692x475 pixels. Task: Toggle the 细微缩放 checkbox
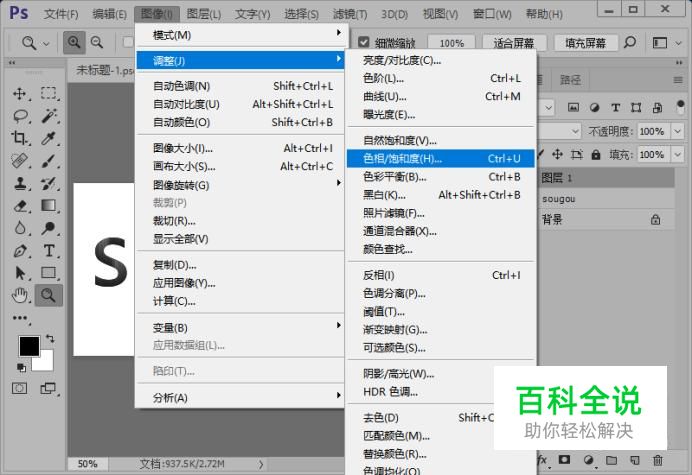click(x=364, y=42)
